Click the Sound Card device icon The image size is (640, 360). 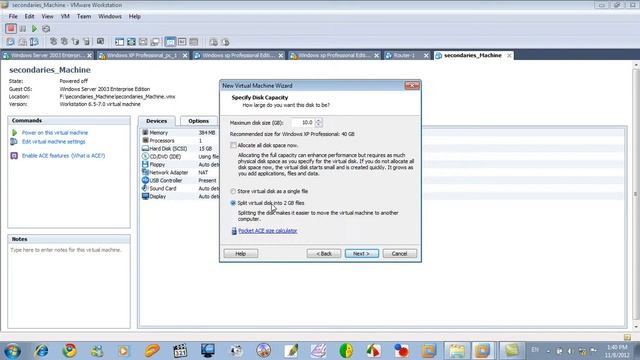[x=145, y=188]
